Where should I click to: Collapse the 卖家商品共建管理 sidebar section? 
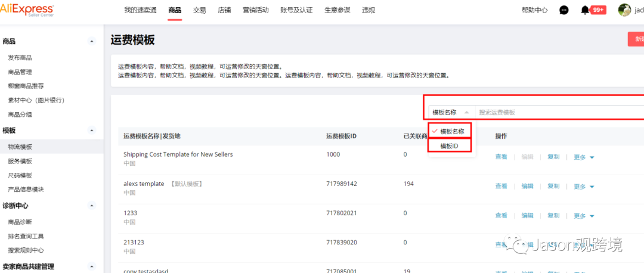click(92, 266)
